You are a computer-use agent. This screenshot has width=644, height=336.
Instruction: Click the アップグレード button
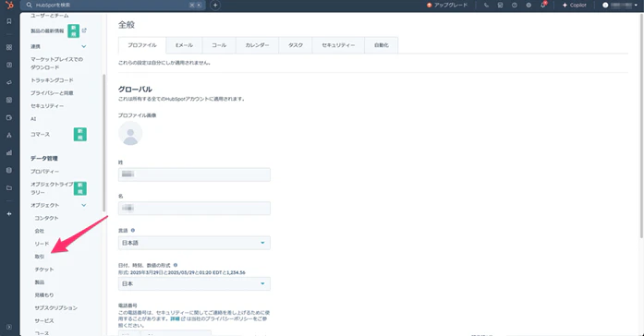point(447,5)
